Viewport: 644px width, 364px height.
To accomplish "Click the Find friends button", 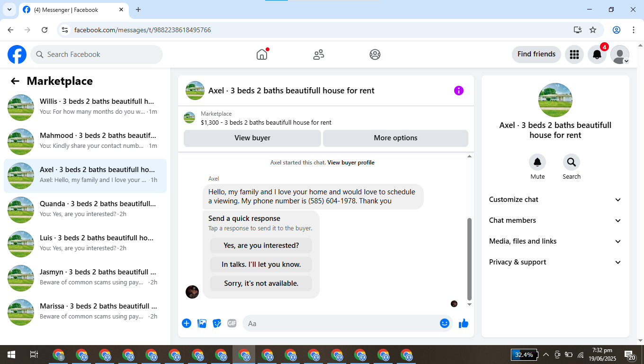I will coord(537,54).
